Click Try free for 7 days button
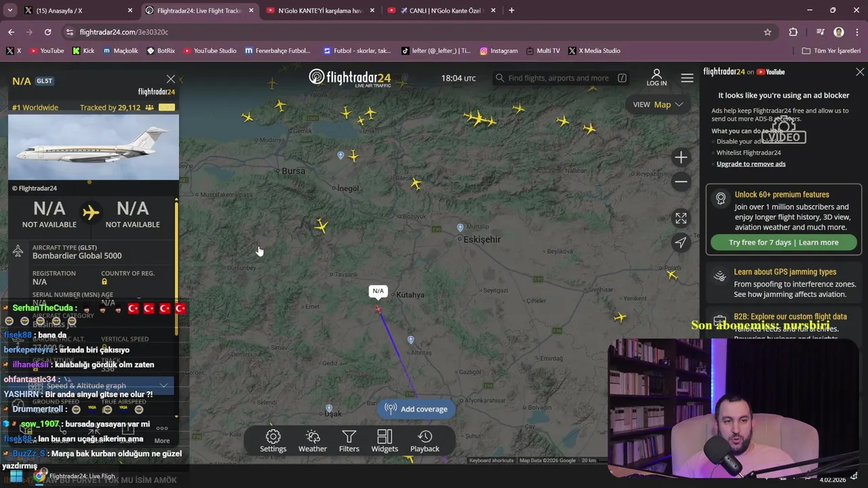This screenshot has width=868, height=488. click(x=783, y=243)
